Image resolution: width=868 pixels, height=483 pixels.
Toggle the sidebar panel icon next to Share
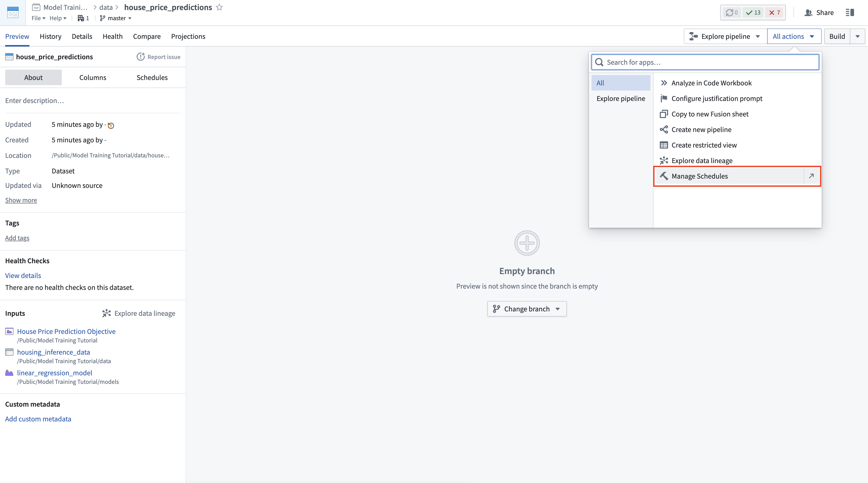(850, 12)
